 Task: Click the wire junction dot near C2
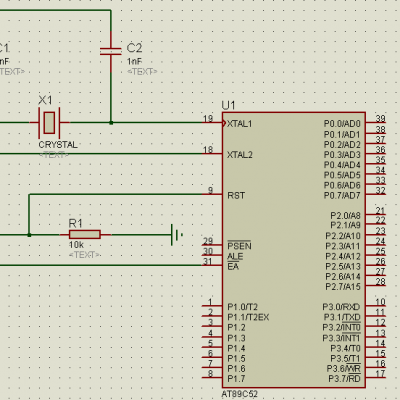coord(111,123)
